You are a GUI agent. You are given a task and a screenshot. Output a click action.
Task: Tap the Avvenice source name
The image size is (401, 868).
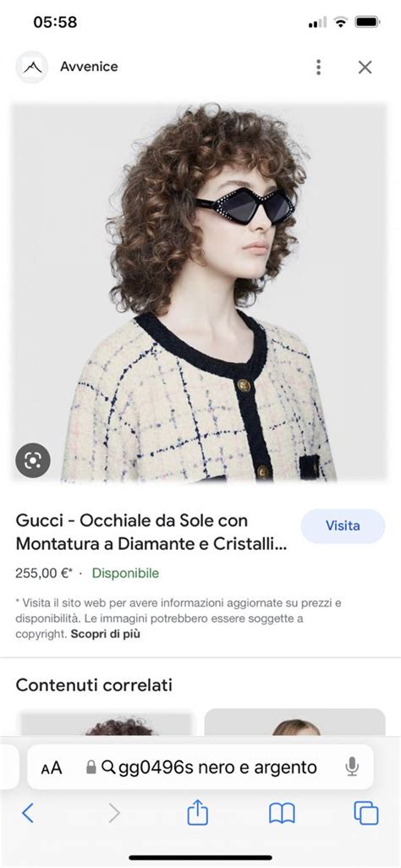[x=89, y=67]
